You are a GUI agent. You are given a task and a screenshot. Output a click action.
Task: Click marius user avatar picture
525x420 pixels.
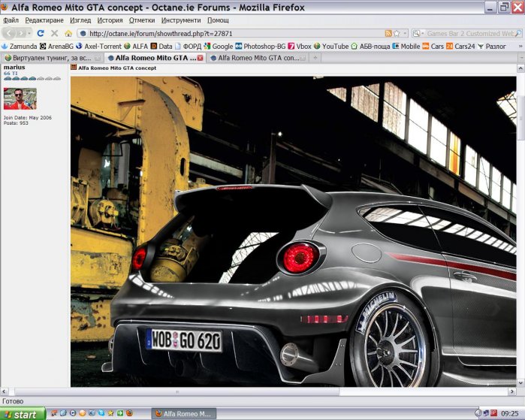click(20, 98)
